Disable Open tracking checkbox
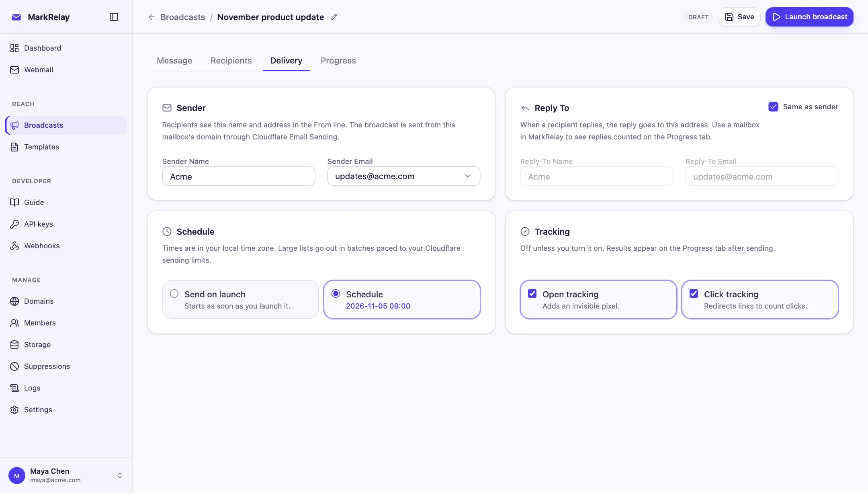The height and width of the screenshot is (493, 868). pyautogui.click(x=532, y=294)
